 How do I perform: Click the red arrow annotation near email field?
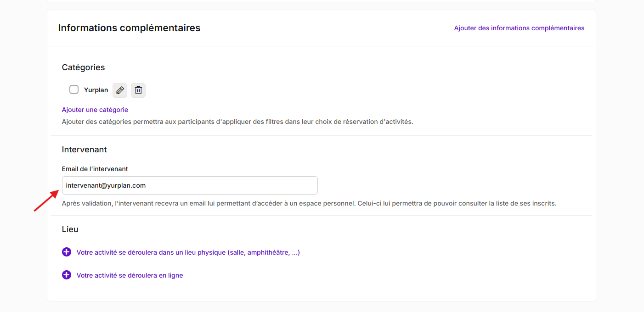46,201
